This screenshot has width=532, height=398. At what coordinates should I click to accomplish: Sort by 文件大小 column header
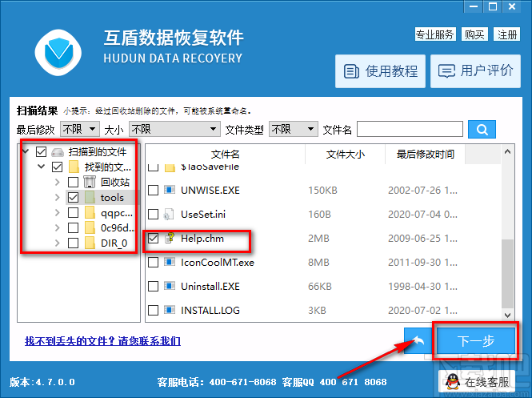[x=345, y=155]
